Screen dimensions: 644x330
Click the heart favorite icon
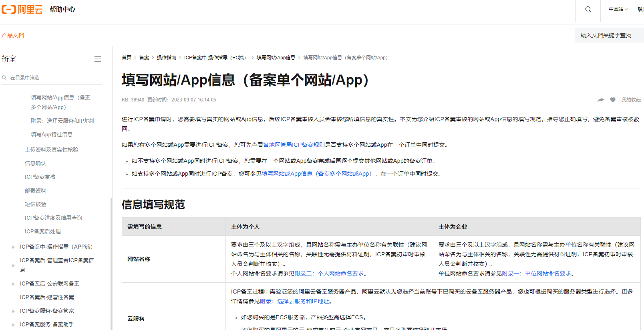click(613, 100)
